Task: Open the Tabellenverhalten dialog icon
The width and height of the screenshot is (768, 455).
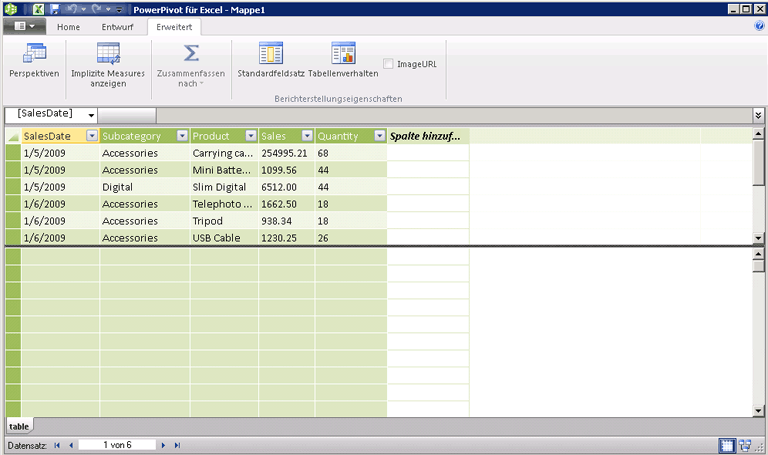Action: 343,53
